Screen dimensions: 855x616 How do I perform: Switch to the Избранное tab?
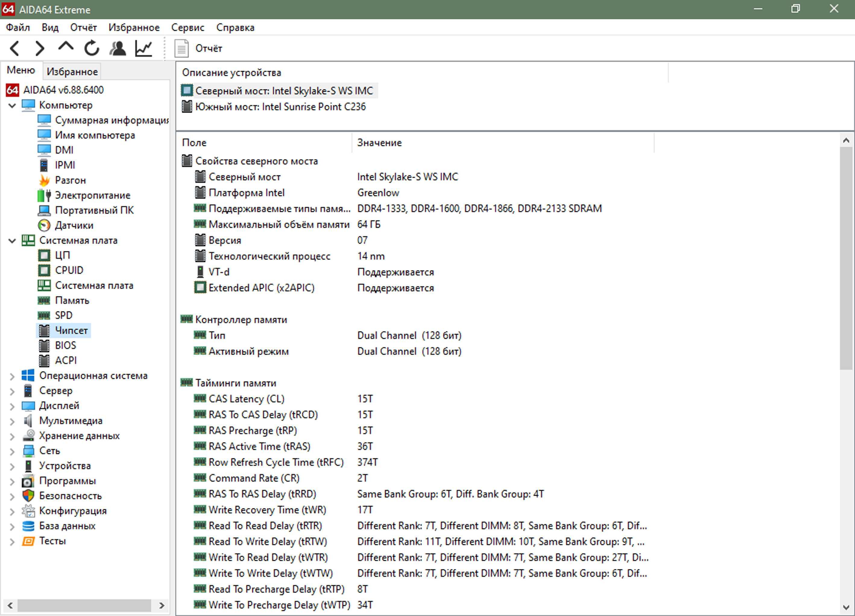72,71
